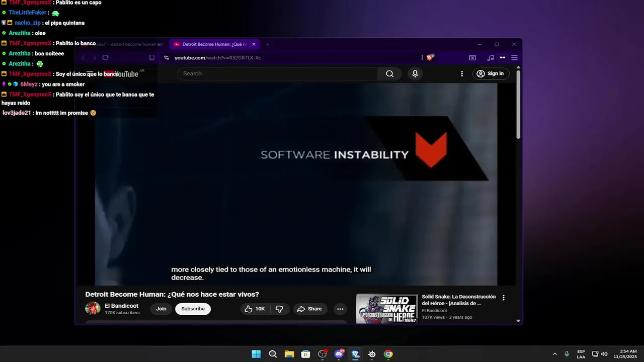
Task: Open Microsoft Store from the taskbar
Action: [x=305, y=354]
